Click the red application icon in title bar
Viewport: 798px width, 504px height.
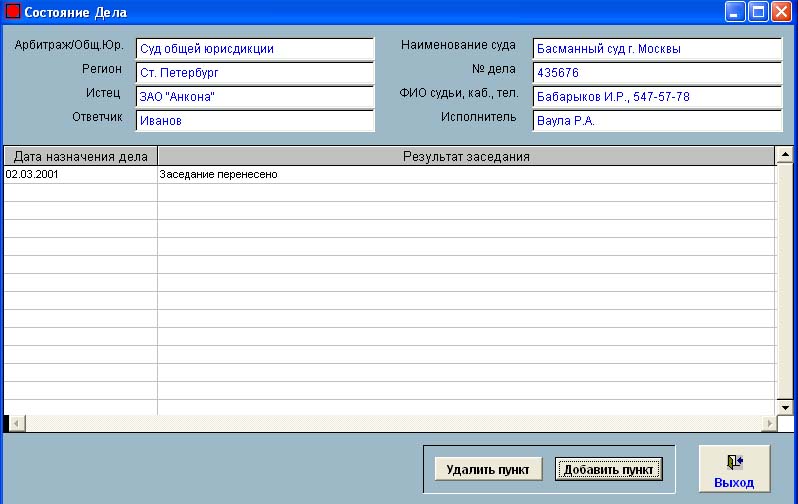(x=13, y=12)
